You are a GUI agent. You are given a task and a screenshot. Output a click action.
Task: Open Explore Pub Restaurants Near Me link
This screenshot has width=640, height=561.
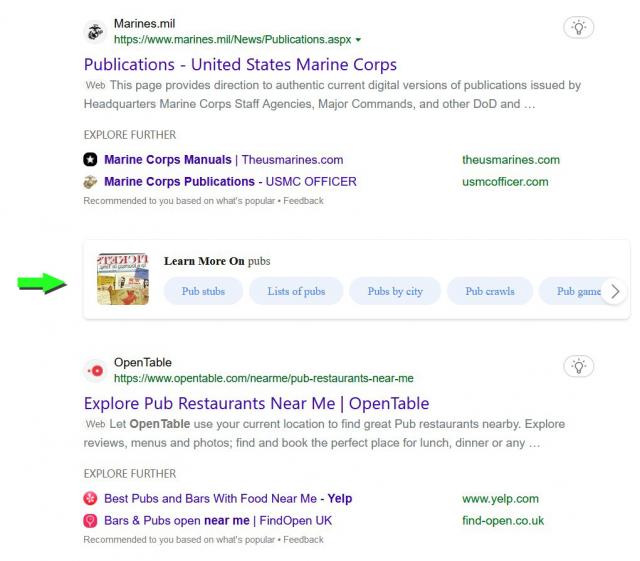click(x=256, y=403)
